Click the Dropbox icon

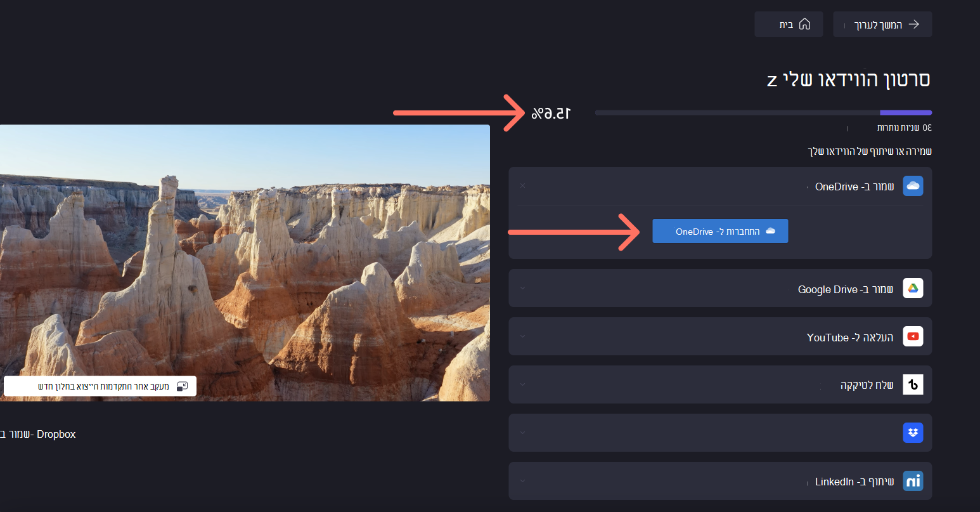[913, 433]
